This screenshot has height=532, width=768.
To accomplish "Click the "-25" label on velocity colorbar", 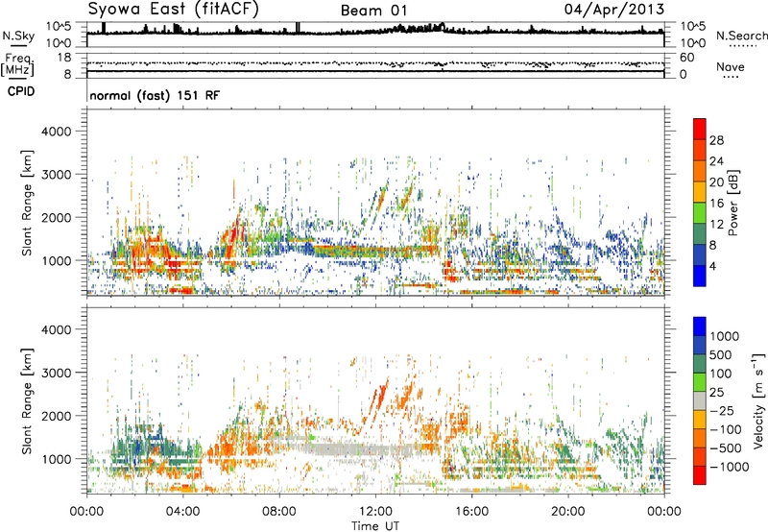I will [721, 410].
